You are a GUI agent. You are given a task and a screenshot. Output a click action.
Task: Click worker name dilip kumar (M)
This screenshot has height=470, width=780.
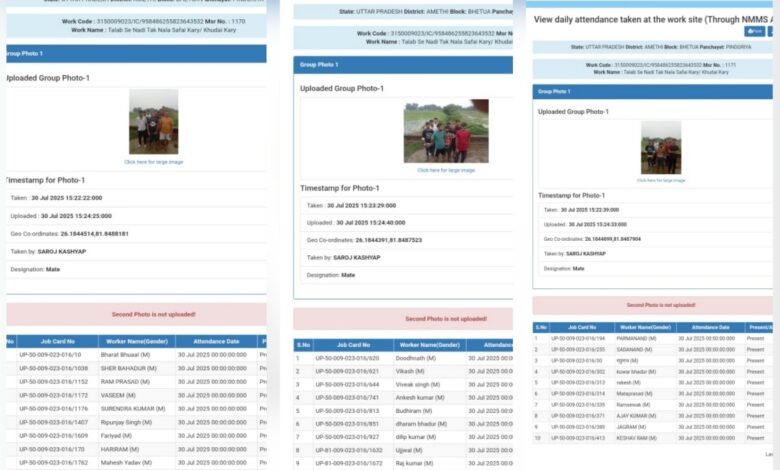click(416, 437)
